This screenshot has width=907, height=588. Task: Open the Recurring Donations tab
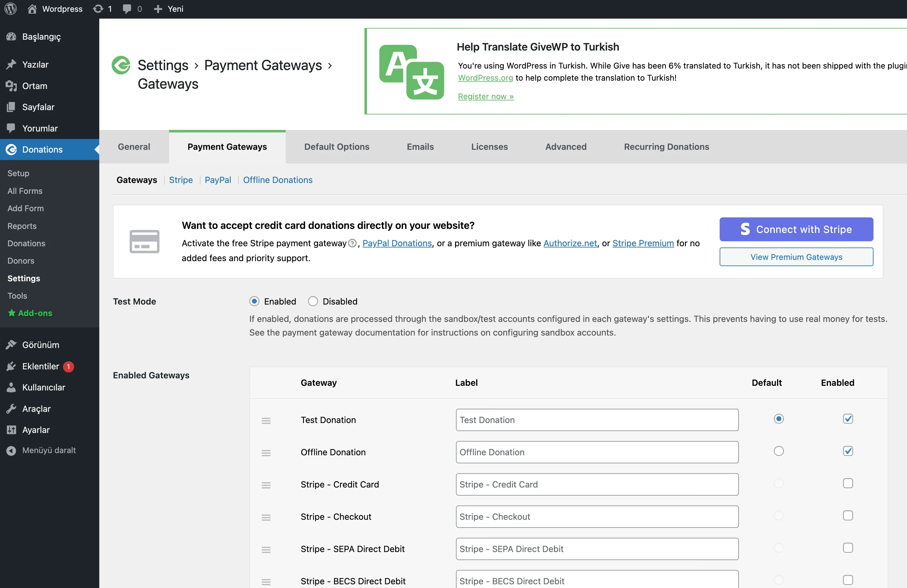pos(666,147)
